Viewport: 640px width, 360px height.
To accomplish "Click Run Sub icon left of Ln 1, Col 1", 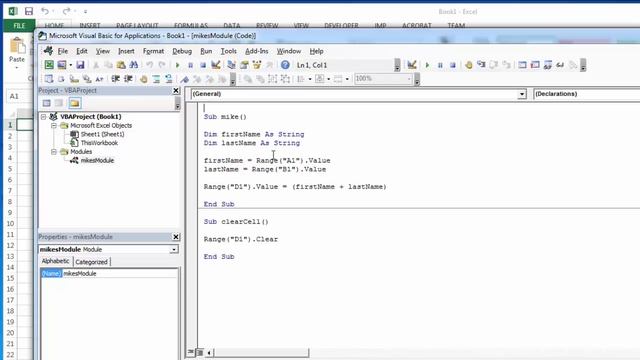I will [x=178, y=65].
